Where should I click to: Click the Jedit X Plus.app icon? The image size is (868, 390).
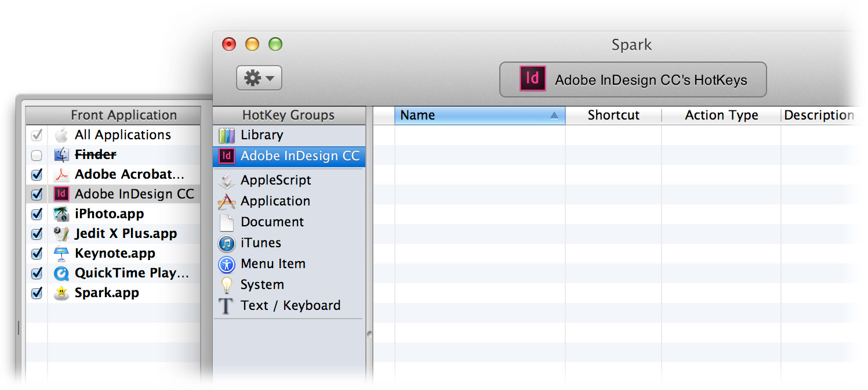(61, 234)
